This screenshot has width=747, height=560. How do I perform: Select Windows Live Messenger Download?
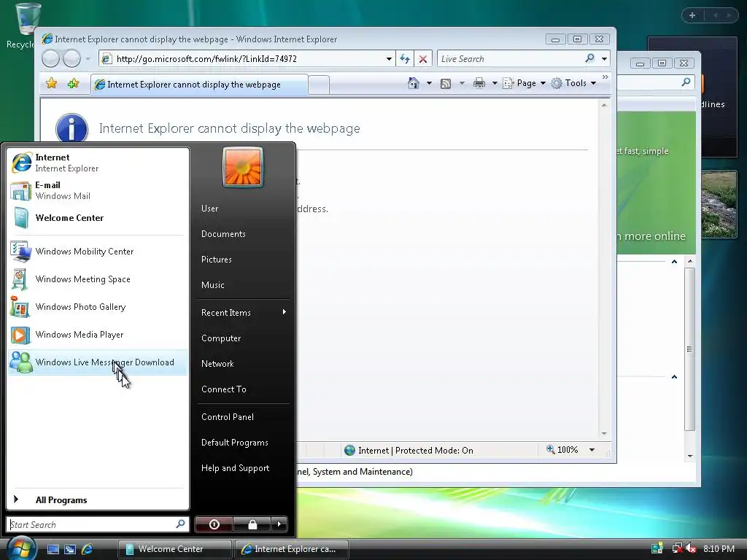[98, 362]
